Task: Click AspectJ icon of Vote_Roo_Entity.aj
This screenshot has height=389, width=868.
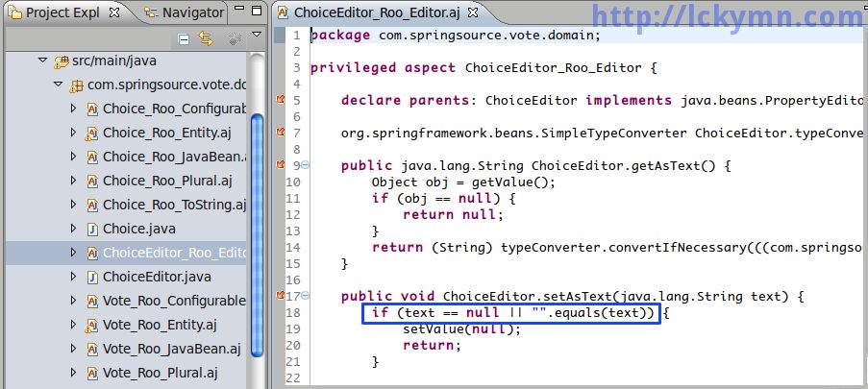Action: tap(91, 326)
